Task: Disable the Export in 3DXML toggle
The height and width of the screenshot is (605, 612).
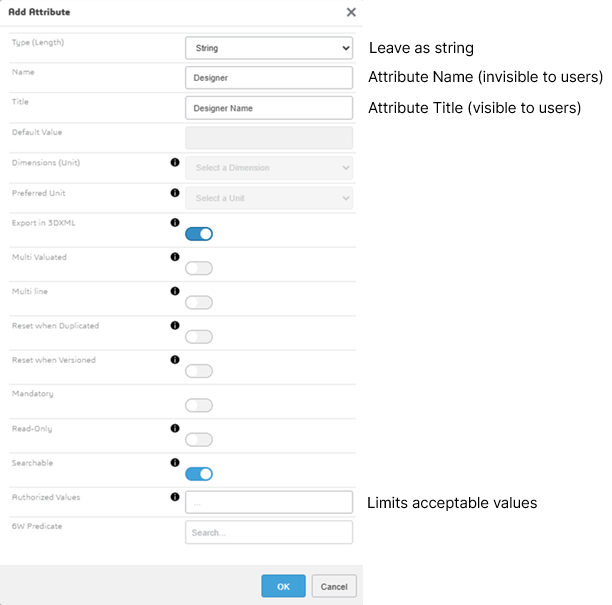Action: 199,234
